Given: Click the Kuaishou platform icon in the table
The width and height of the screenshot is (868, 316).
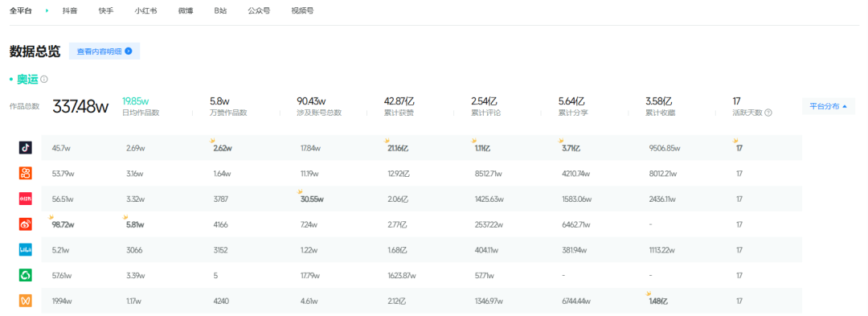Looking at the screenshot, I should [x=26, y=173].
